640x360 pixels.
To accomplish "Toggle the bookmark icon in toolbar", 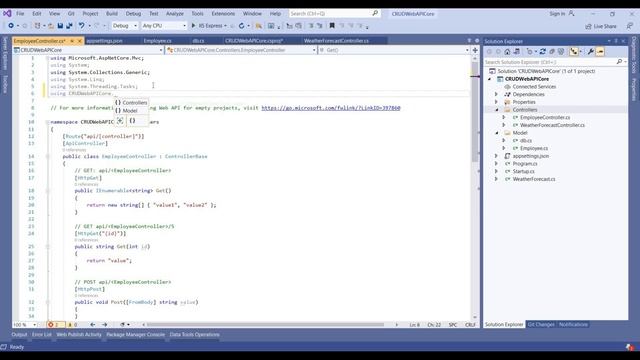I will coord(332,26).
